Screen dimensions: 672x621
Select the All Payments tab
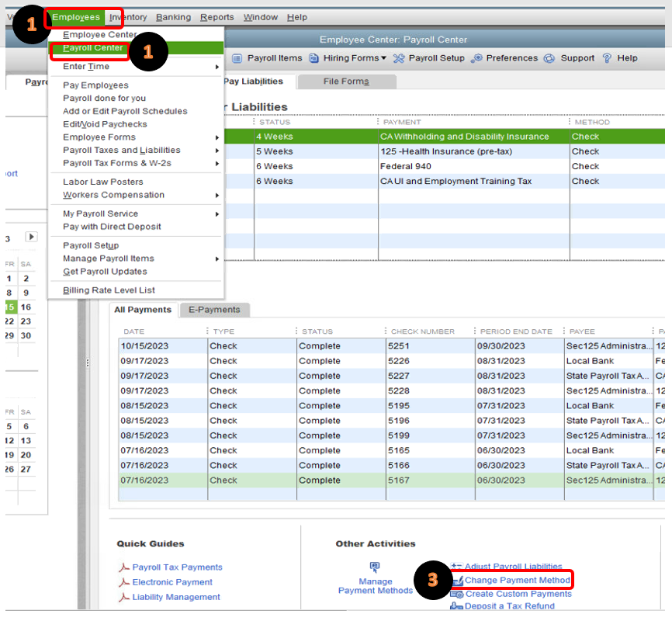tap(143, 310)
